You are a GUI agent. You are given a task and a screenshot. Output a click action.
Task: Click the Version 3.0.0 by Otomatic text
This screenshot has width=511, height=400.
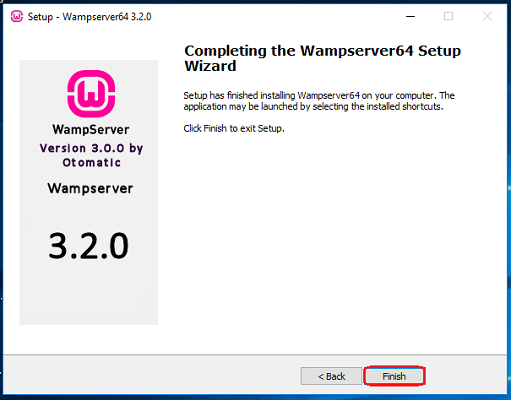point(91,155)
